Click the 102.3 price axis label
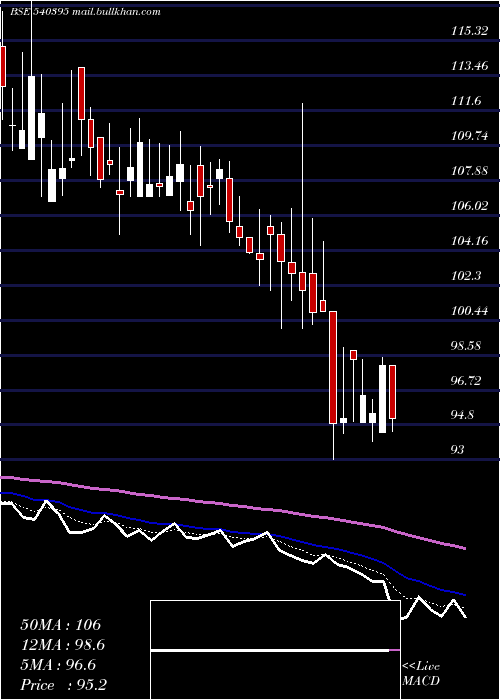The width and height of the screenshot is (500, 700). click(x=466, y=276)
